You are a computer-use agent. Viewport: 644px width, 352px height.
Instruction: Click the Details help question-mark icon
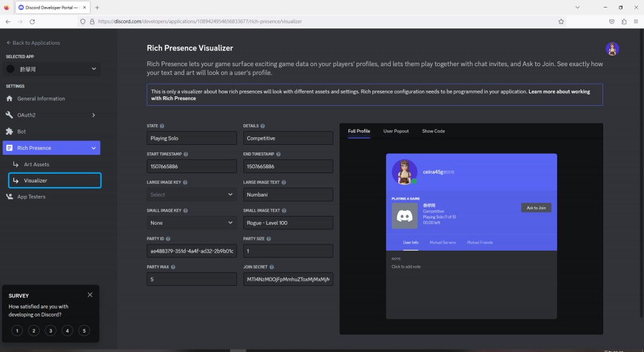tap(262, 126)
